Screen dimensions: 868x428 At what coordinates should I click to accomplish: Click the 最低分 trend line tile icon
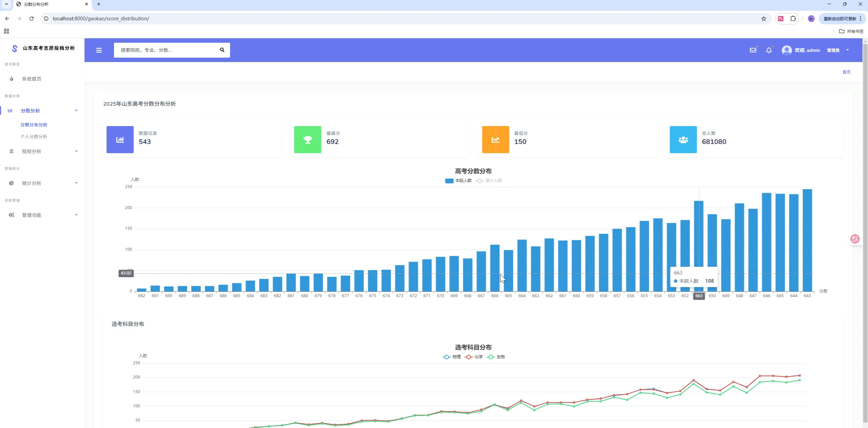[x=496, y=140]
